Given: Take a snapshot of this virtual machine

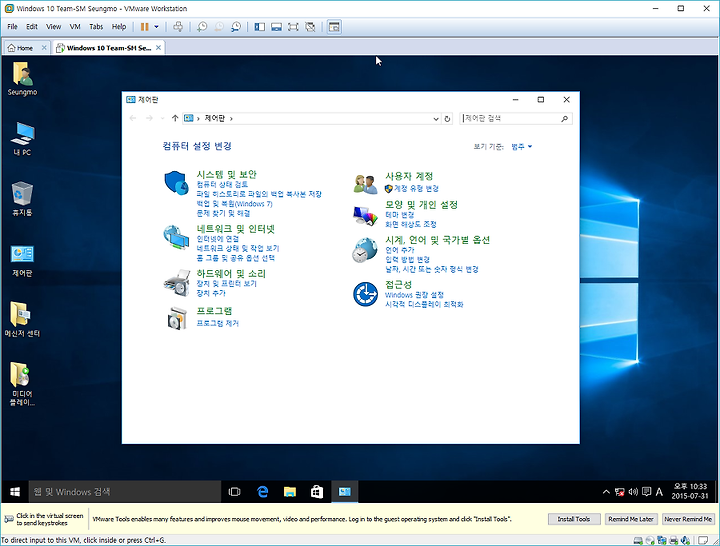Looking at the screenshot, I should click(x=202, y=27).
